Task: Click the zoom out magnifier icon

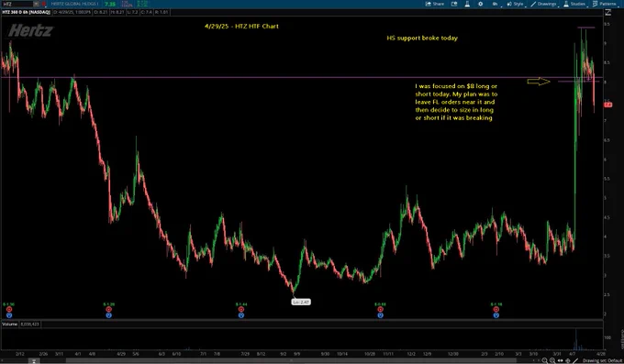Action: 545,360
